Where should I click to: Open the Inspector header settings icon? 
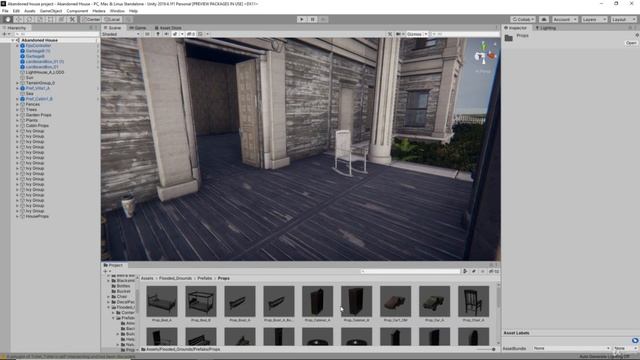pos(637,36)
